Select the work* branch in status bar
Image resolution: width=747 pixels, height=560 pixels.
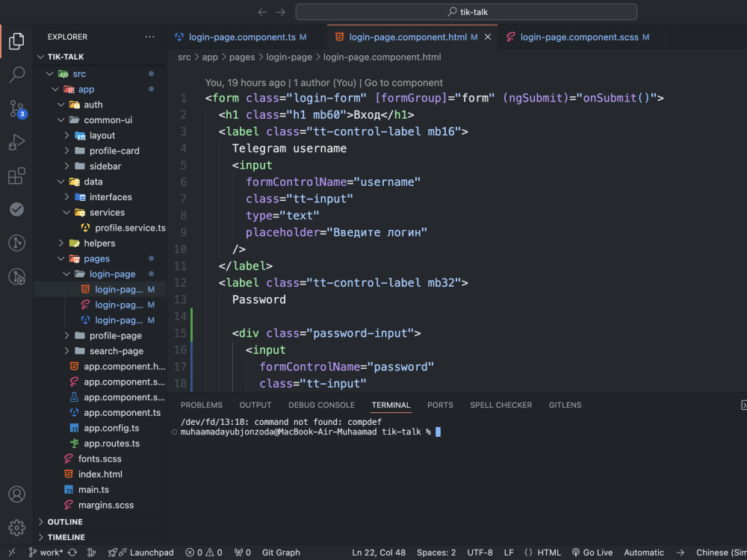[45, 553]
